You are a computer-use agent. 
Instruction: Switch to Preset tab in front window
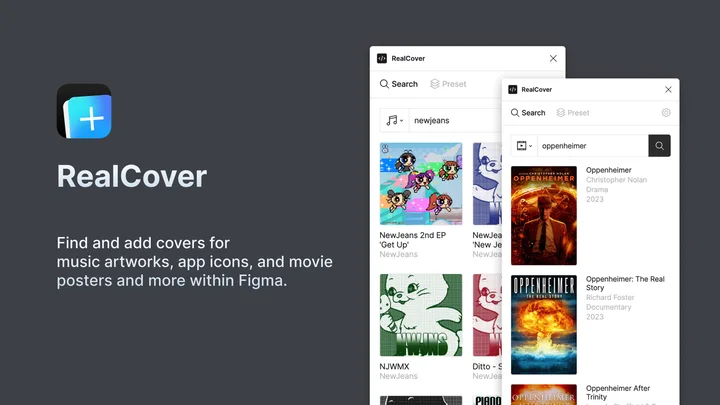click(573, 113)
